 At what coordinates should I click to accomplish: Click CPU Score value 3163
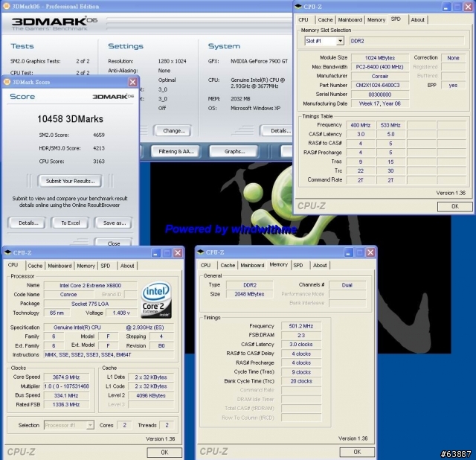coord(99,162)
